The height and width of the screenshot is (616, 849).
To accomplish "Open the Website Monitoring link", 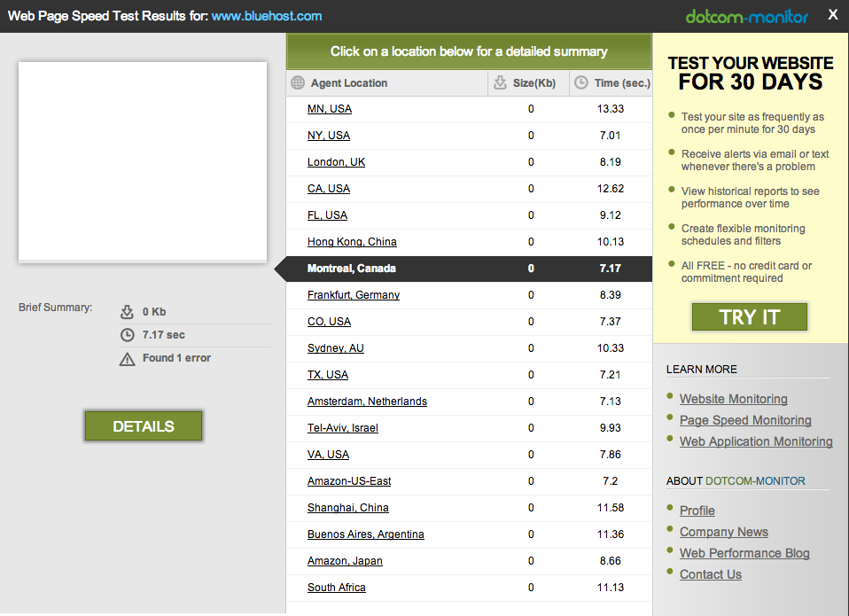I will tap(734, 399).
